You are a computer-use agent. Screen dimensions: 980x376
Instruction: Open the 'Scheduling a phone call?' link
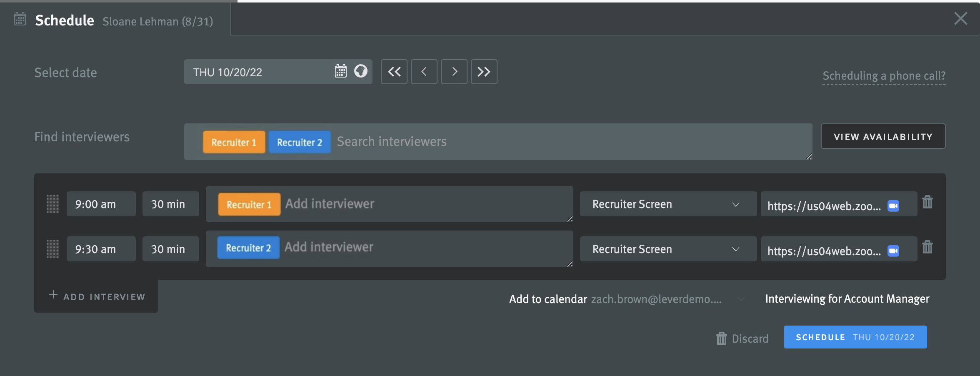pos(884,76)
